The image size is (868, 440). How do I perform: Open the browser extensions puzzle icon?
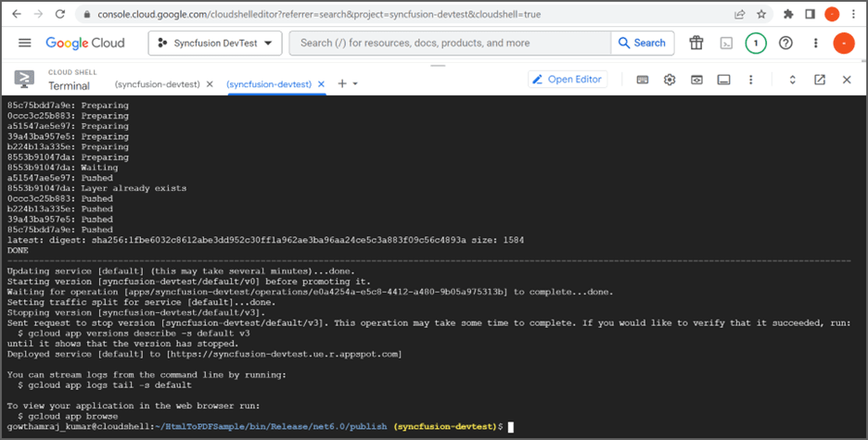pos(788,15)
